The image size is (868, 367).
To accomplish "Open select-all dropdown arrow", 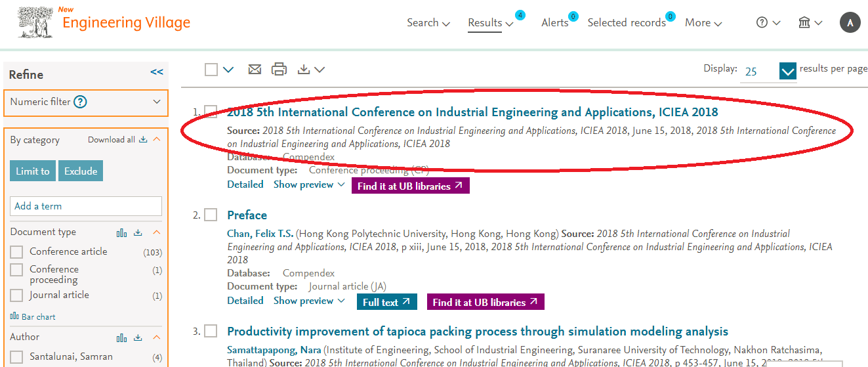I will tap(228, 70).
